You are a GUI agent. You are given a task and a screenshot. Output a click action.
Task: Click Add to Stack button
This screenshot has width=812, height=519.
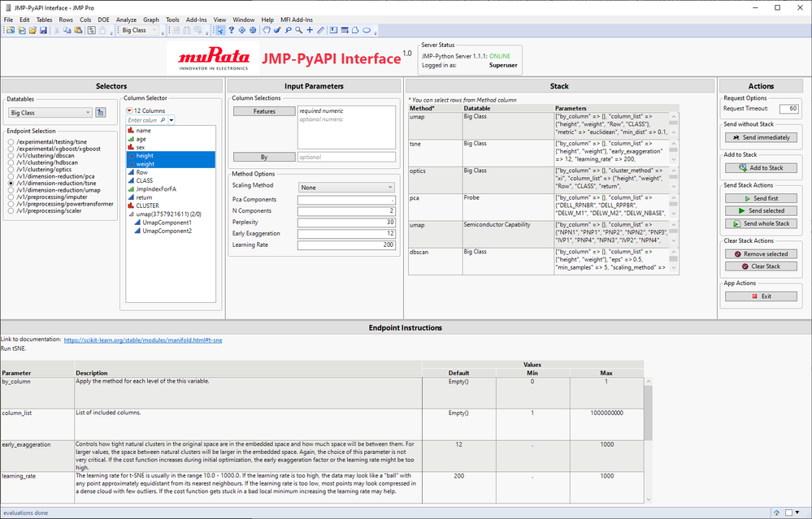pos(761,167)
